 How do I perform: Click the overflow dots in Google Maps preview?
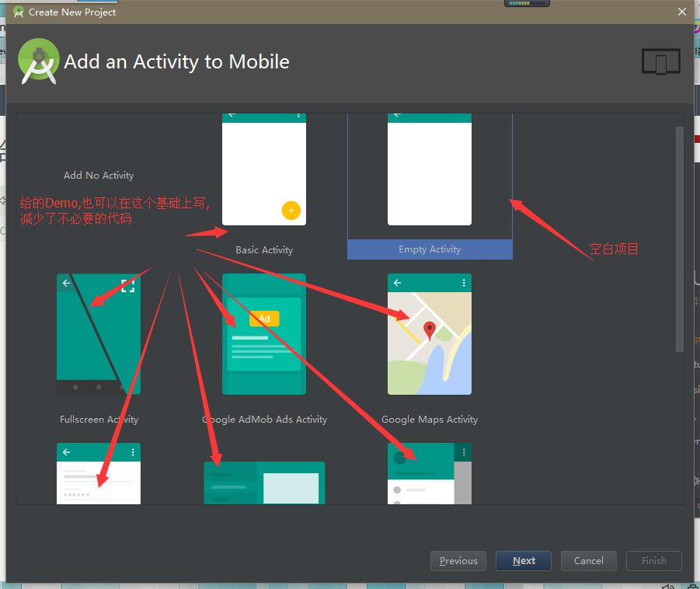464,283
